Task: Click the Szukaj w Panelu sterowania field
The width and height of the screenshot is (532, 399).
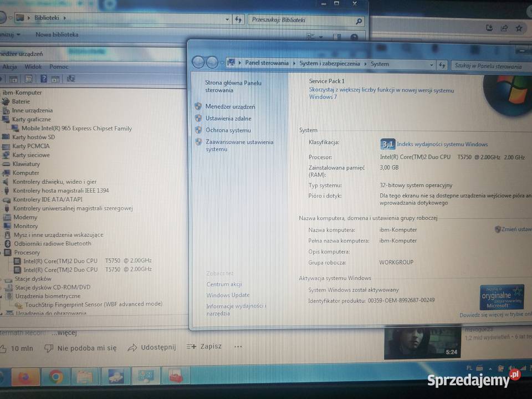Action: [x=492, y=66]
